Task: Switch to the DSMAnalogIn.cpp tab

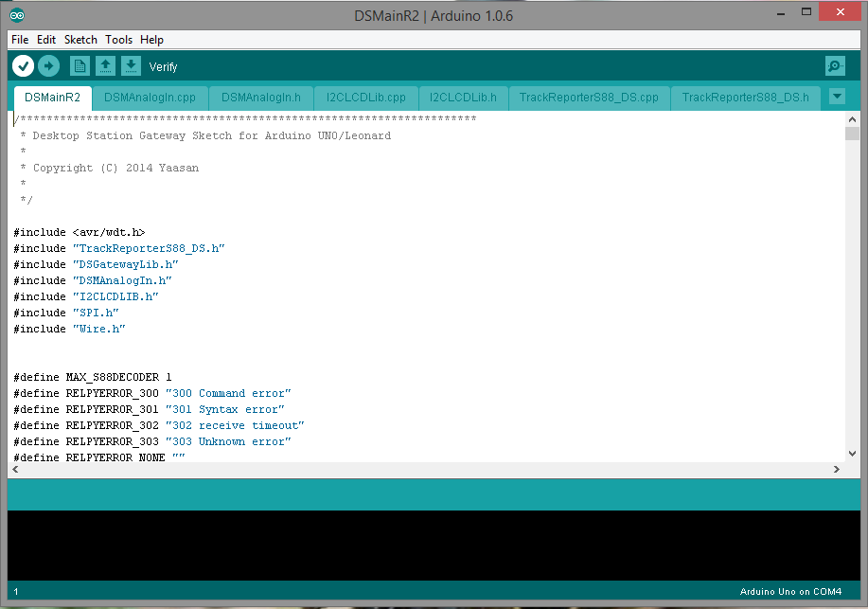Action: [x=150, y=98]
